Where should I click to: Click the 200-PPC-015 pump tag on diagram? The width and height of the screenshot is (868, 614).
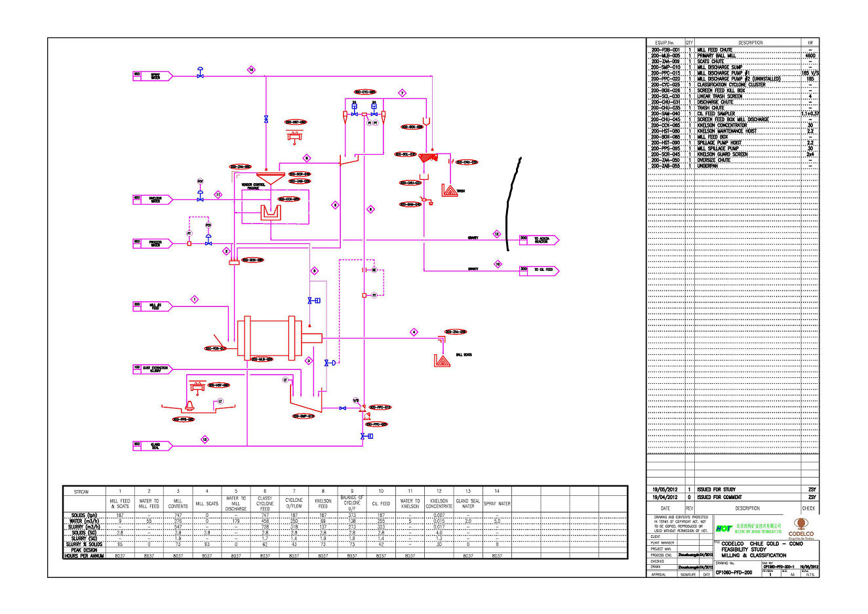coord(380,407)
